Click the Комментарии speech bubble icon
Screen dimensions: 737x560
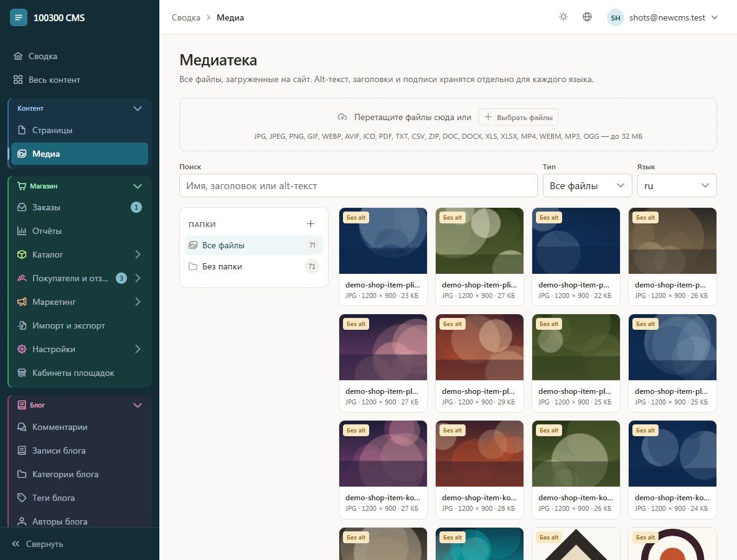[22, 427]
